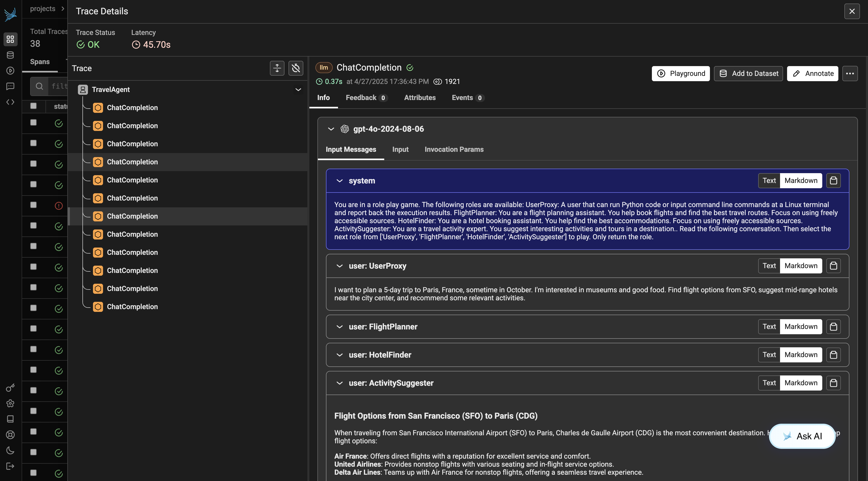Expand the user: FlightPlanner message
The image size is (868, 481).
coord(339,327)
